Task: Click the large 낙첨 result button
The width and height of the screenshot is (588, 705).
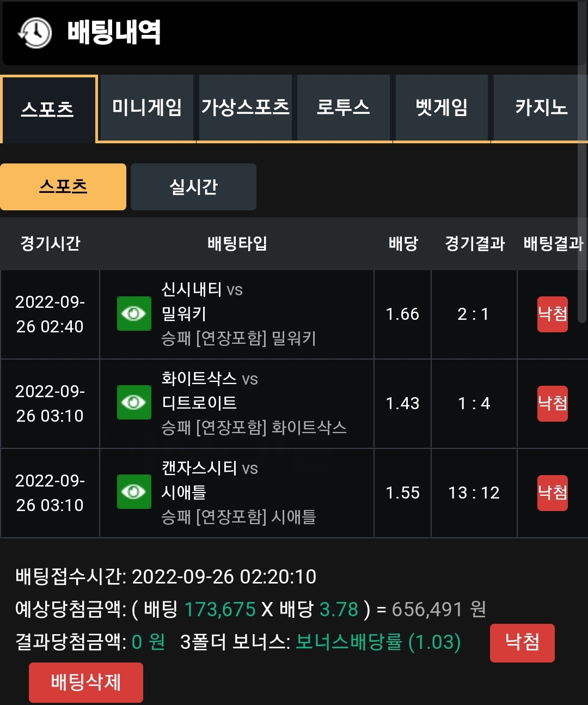Action: [x=522, y=643]
